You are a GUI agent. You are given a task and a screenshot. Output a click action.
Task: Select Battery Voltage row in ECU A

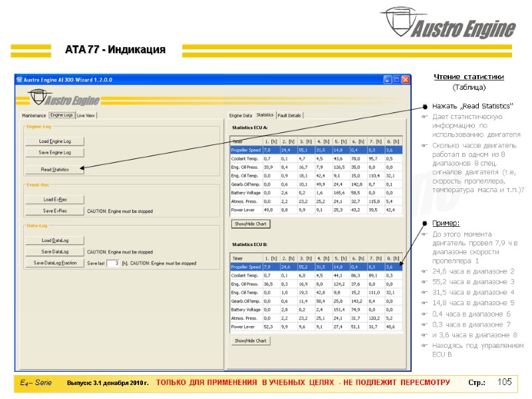tap(316, 193)
